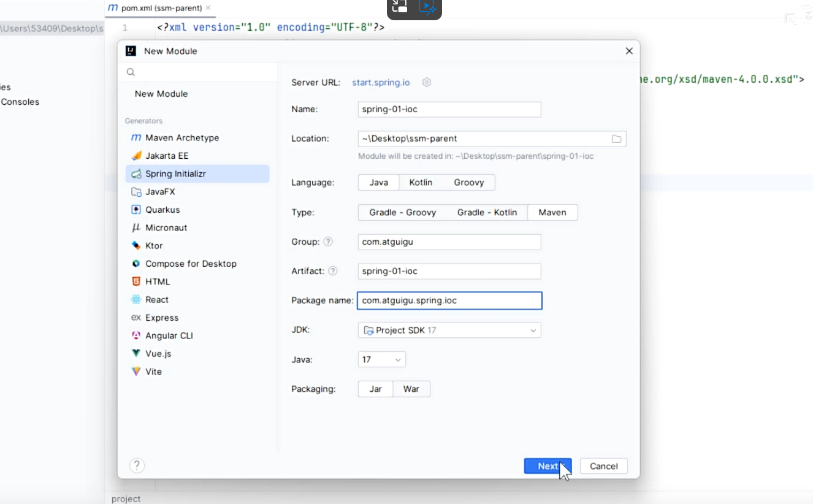Screen dimensions: 813x504
Task: Select the Ktor generator
Action: (197, 245)
